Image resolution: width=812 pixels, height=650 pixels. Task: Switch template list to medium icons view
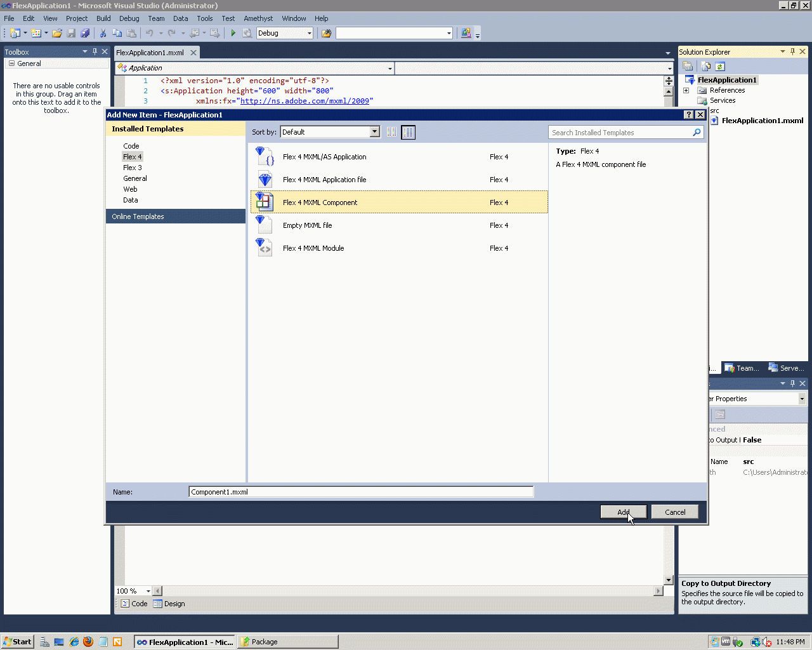click(x=408, y=132)
